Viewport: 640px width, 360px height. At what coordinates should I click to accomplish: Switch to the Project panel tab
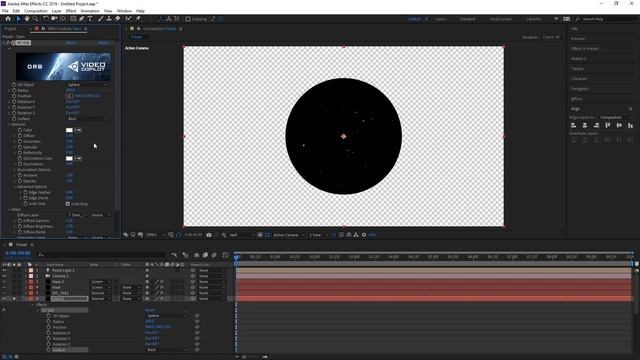point(11,29)
